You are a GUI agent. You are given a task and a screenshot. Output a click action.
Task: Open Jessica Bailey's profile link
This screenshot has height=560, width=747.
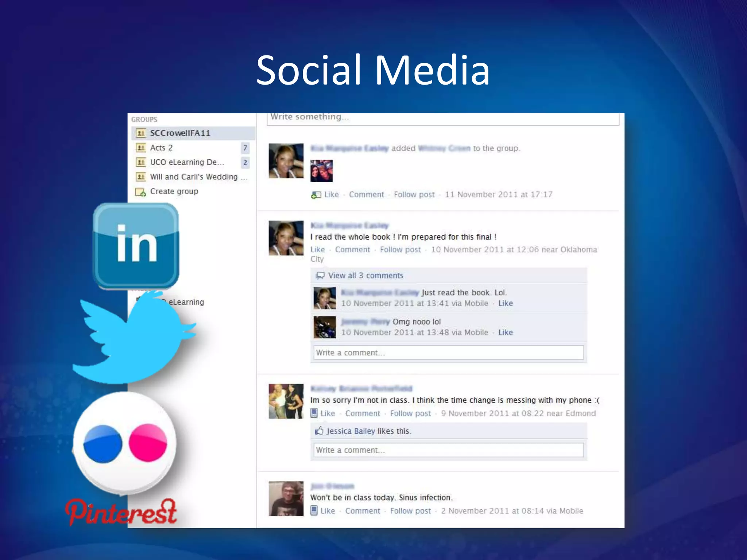(351, 431)
